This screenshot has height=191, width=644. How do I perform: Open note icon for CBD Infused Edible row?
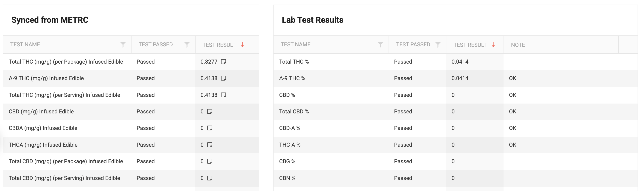click(x=210, y=112)
